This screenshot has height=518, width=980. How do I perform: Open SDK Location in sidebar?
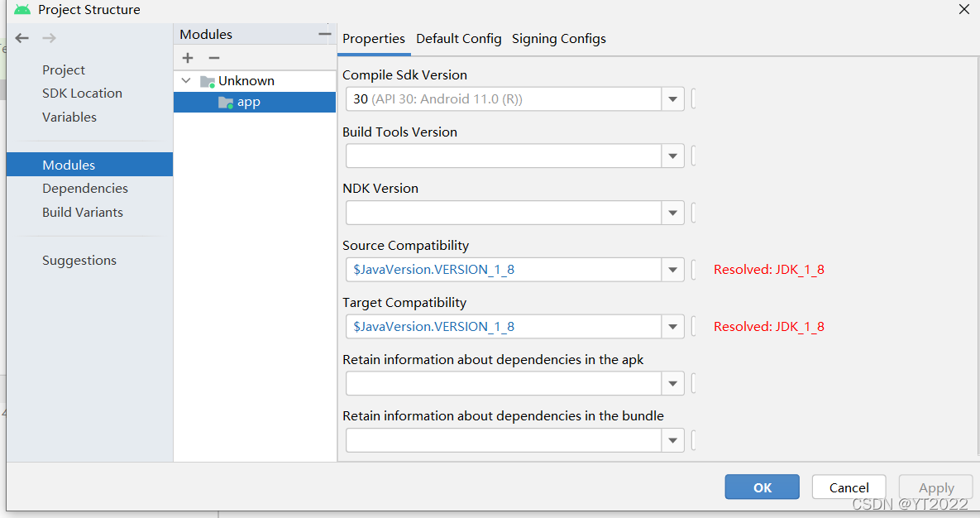coord(83,94)
